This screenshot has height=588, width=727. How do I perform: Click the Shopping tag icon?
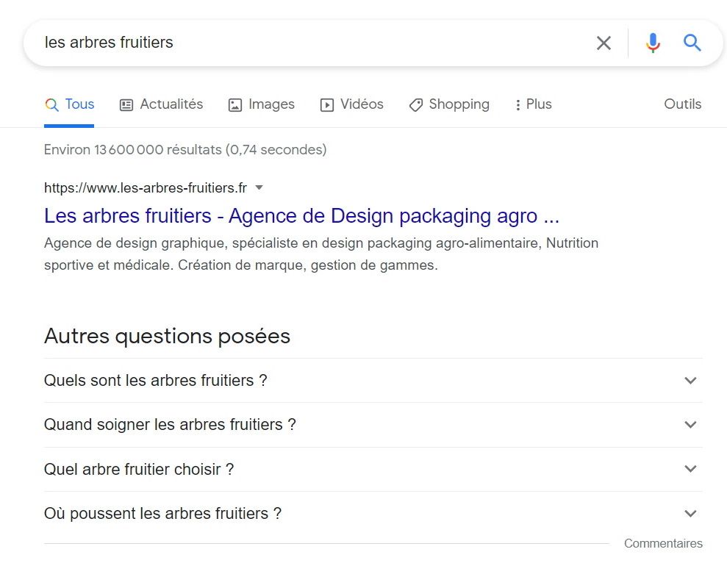pos(416,104)
